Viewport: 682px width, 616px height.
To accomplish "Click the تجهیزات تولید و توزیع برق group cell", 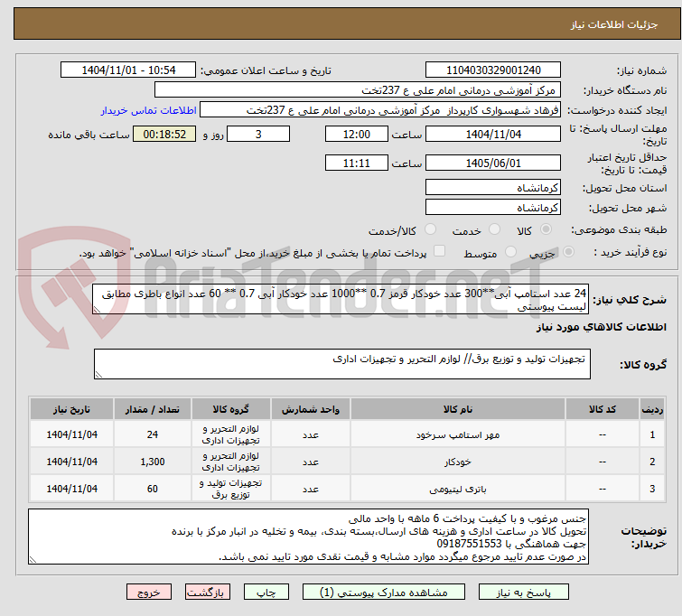I will [x=231, y=489].
